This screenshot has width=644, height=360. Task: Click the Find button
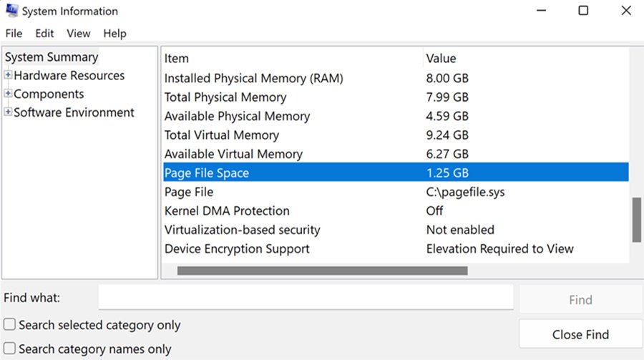coord(580,300)
